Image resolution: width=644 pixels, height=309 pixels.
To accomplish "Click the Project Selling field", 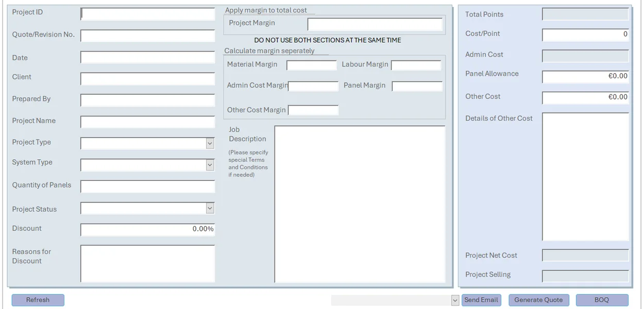I will click(586, 276).
